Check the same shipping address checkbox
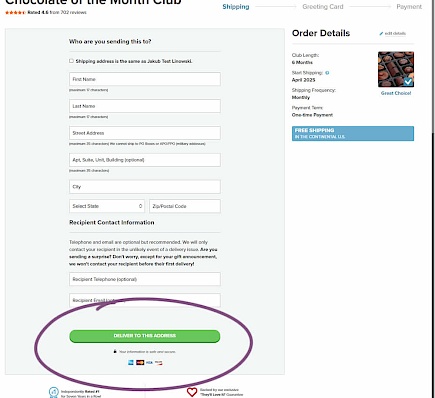 (71, 61)
